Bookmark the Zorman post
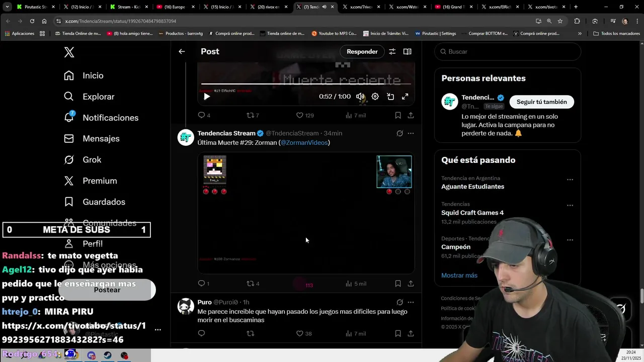The height and width of the screenshot is (362, 644). [397, 284]
